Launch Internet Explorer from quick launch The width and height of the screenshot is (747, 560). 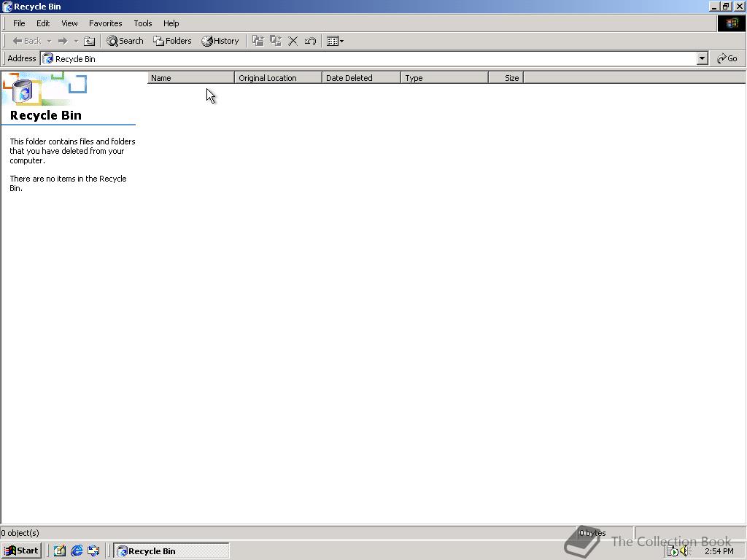[x=77, y=551]
